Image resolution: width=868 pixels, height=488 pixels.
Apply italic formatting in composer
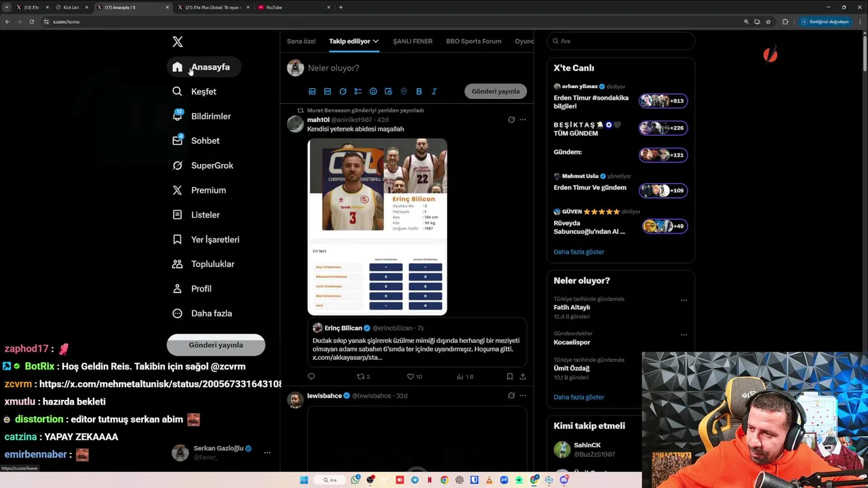pos(434,91)
